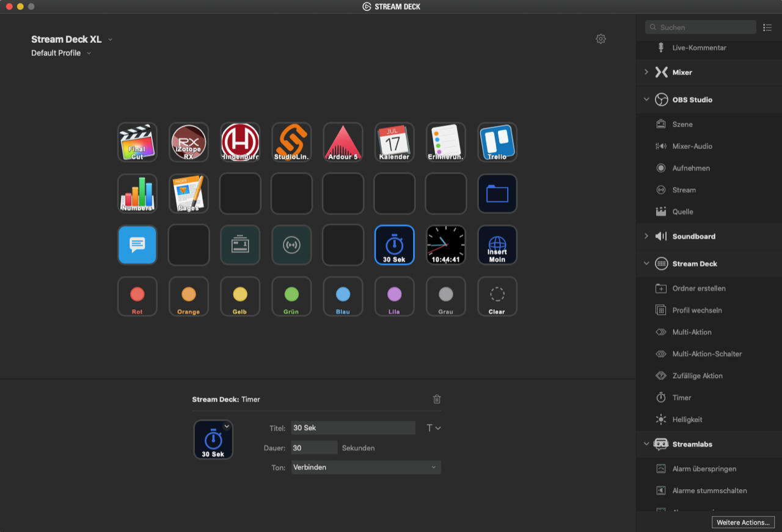Select the iZotope RX key
782x532 pixels.
(188, 142)
